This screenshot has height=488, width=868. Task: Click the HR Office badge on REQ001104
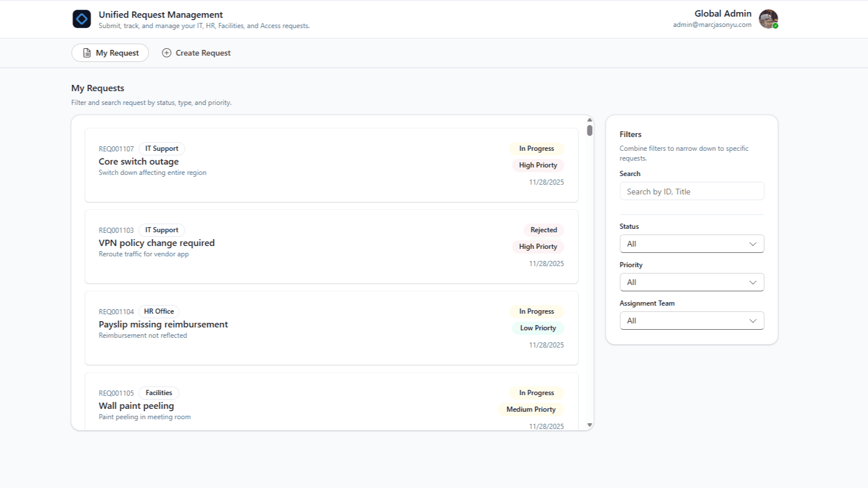tap(159, 311)
